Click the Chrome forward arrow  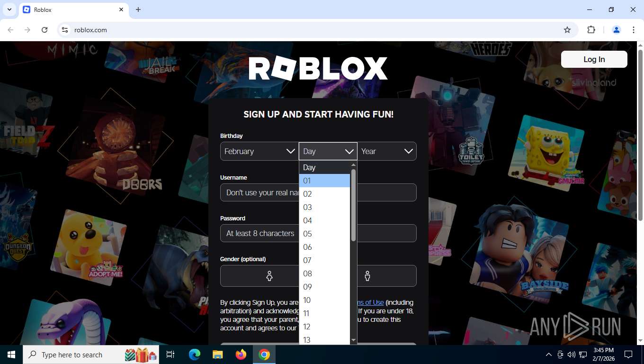click(27, 30)
